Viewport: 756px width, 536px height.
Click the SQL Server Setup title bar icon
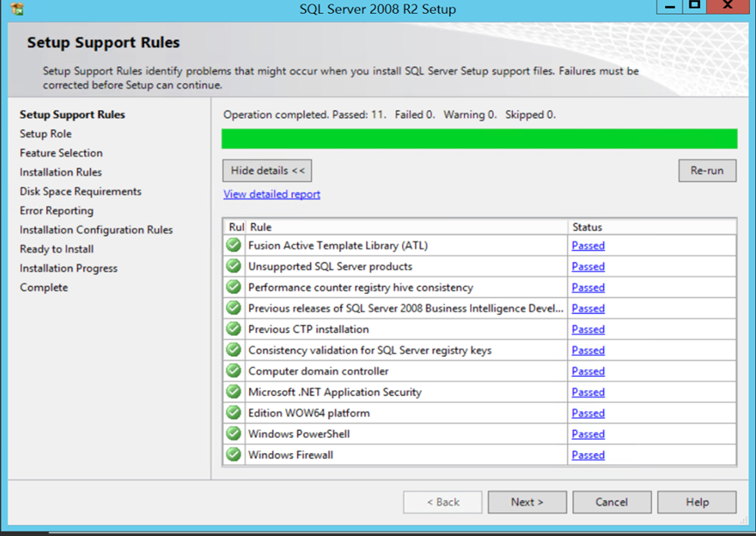click(x=17, y=8)
